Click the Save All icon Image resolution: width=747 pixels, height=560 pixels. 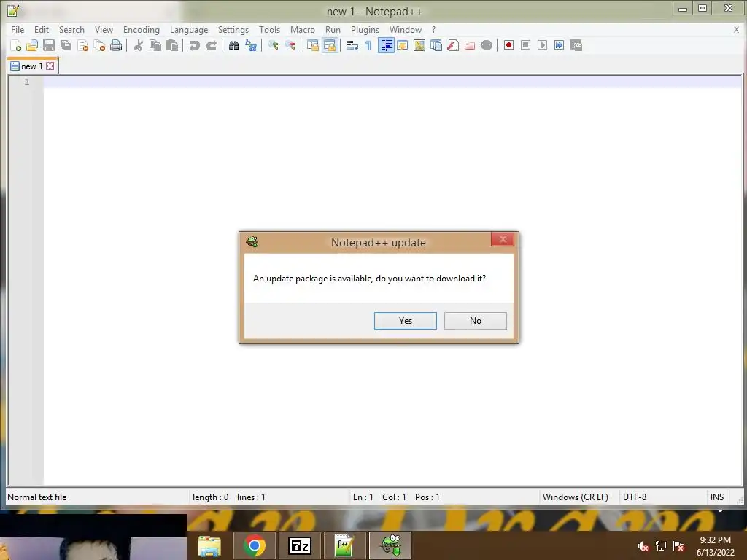coord(66,45)
